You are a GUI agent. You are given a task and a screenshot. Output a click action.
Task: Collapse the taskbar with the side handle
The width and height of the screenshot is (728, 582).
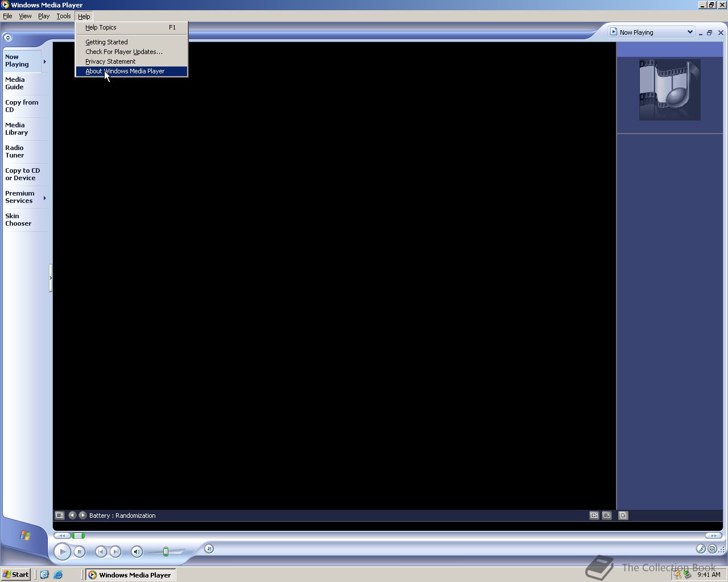(x=51, y=278)
